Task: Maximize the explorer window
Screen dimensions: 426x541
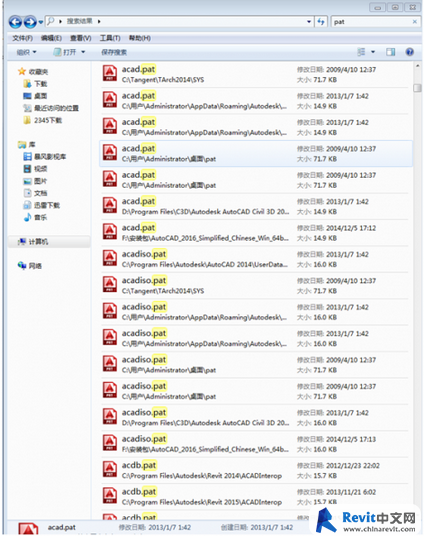Action: pos(395,7)
